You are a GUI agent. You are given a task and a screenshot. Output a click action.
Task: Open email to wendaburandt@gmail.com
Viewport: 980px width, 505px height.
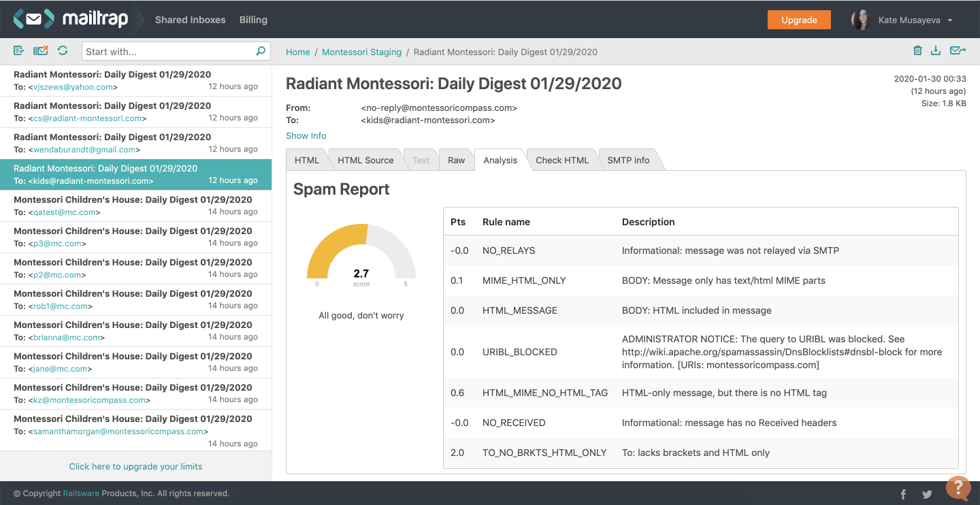click(x=135, y=143)
